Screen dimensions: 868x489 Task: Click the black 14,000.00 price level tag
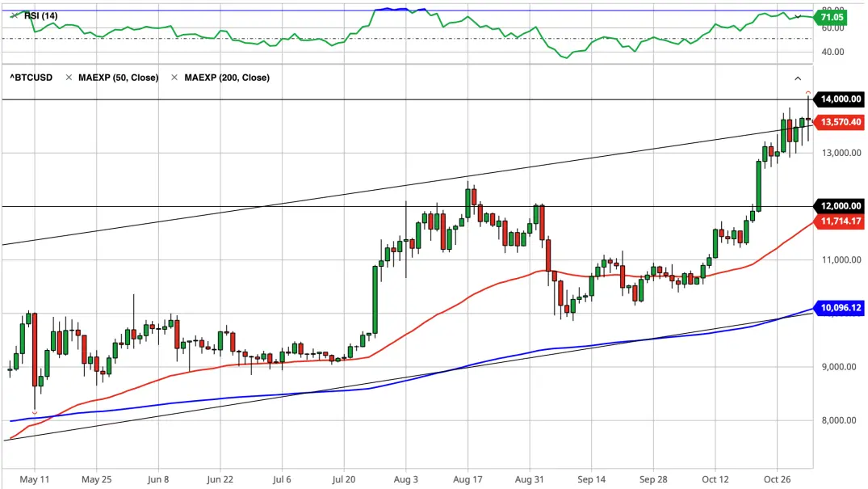click(840, 99)
